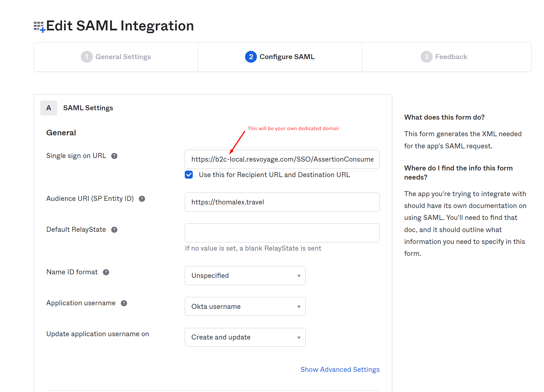Focus the empty Default RelayState field
Image resolution: width=544 pixels, height=392 pixels.
click(x=282, y=233)
